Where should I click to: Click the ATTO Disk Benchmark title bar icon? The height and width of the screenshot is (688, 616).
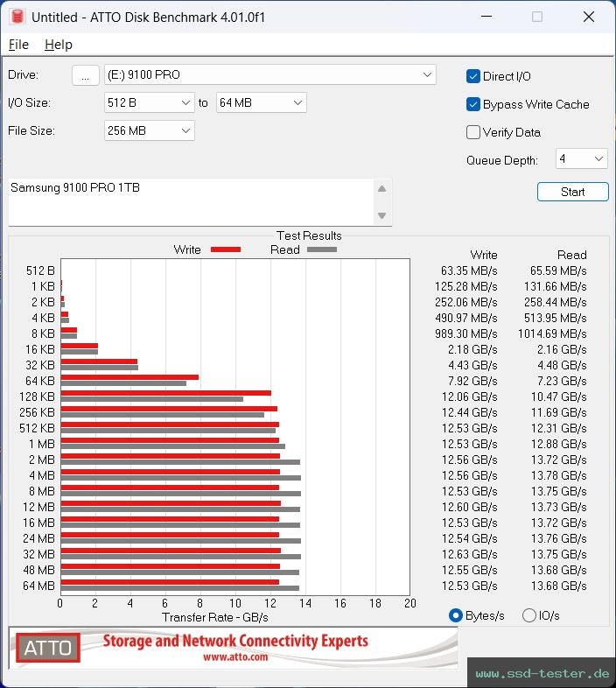pyautogui.click(x=17, y=17)
